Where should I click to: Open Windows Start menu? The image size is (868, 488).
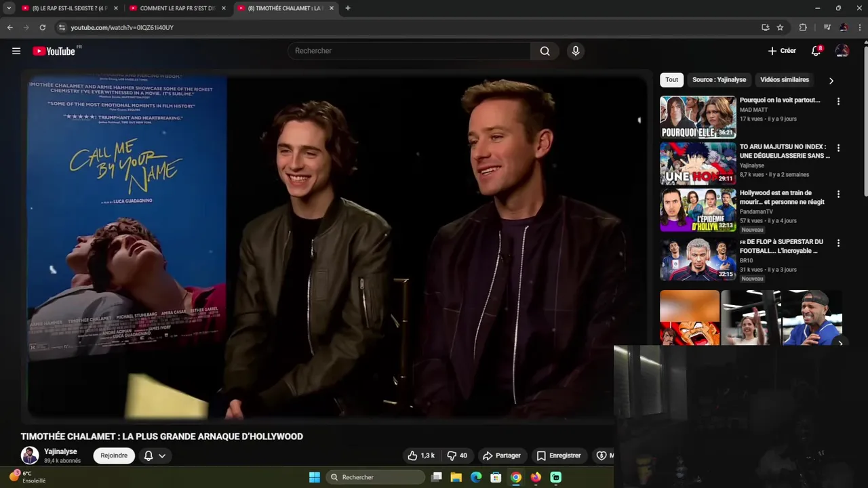point(315,477)
